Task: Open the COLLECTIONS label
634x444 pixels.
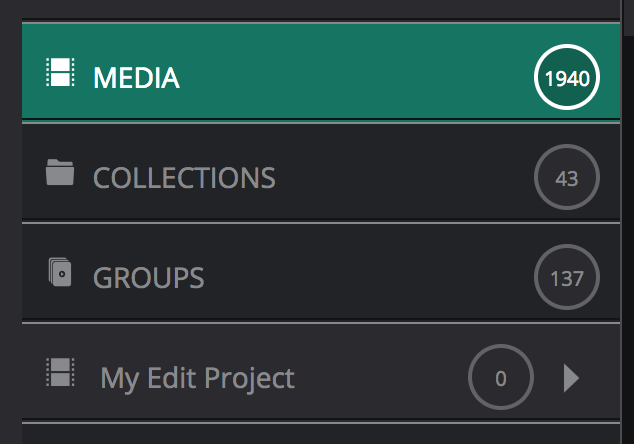Action: [x=184, y=178]
